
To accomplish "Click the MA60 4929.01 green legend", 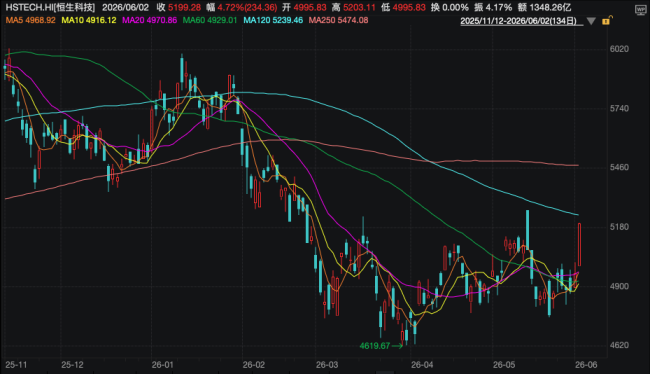I will click(x=210, y=20).
